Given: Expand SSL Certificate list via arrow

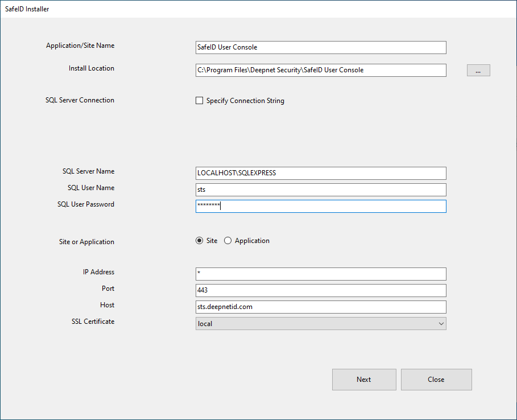Looking at the screenshot, I should 441,324.
